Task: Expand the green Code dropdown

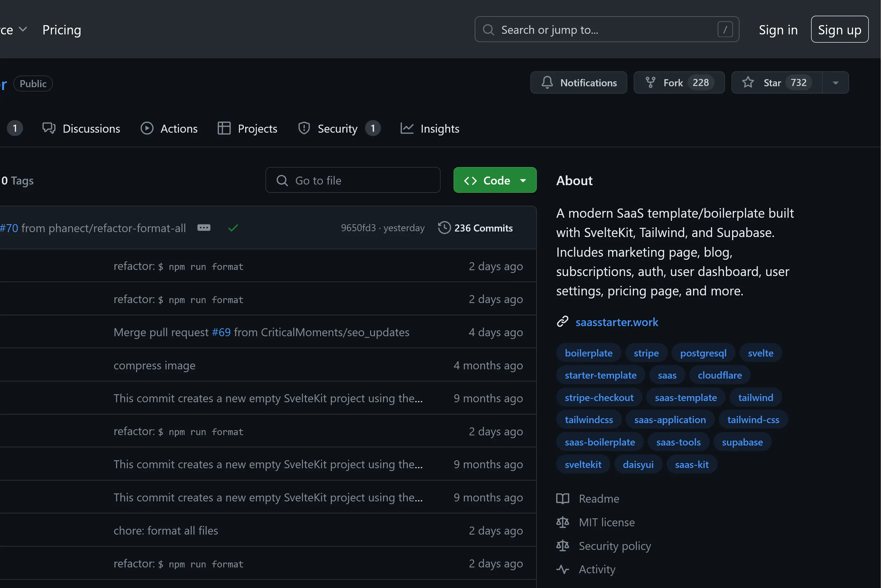Action: tap(495, 180)
